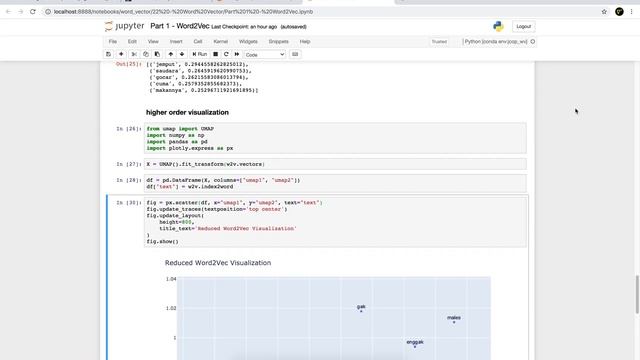The image size is (640, 360).
Task: Click the Jupyter logo
Action: 124,26
